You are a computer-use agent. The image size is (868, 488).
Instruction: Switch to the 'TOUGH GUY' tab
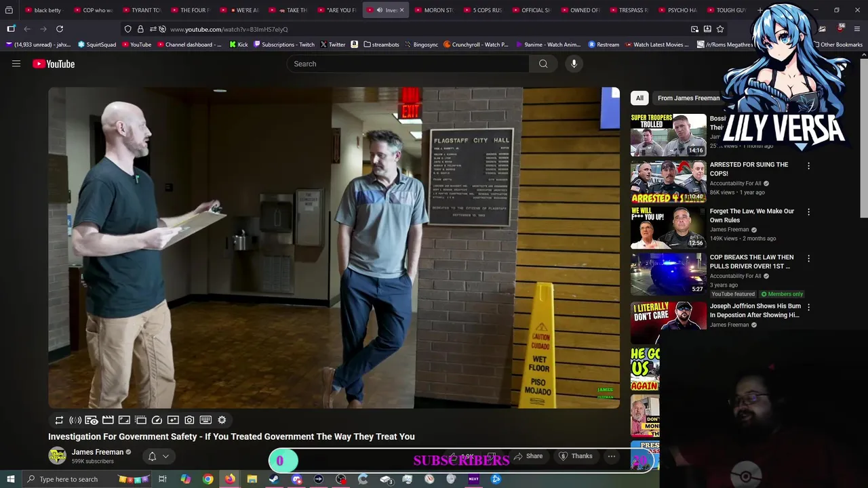pyautogui.click(x=726, y=10)
